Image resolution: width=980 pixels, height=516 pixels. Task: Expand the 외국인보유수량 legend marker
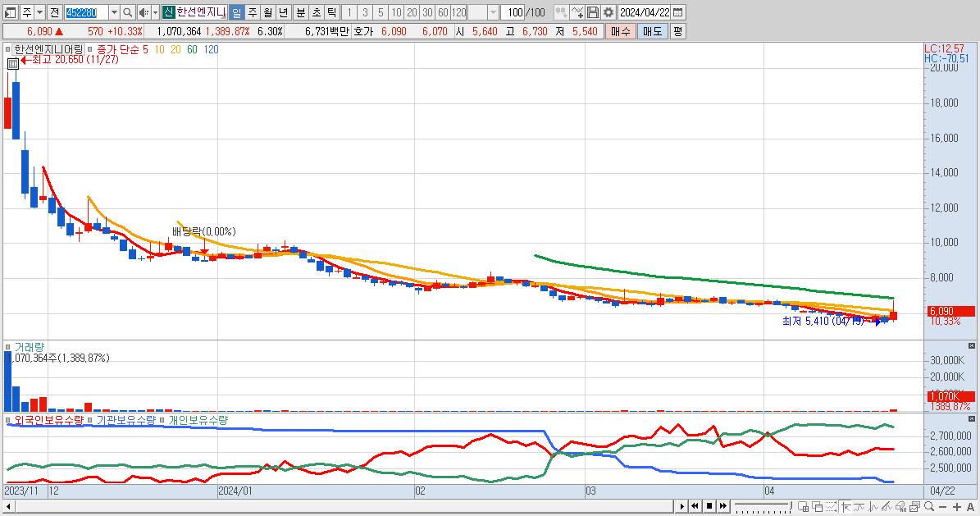pos(7,420)
